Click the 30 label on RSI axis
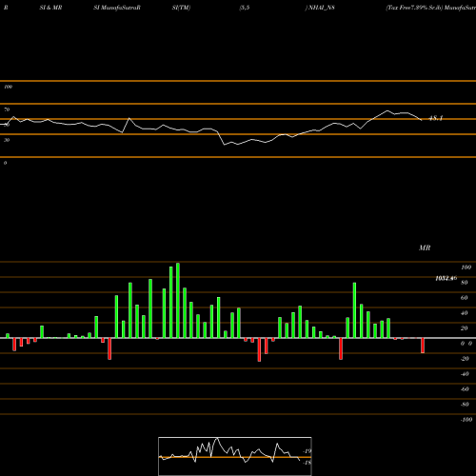The image size is (476, 476). pos(7,140)
